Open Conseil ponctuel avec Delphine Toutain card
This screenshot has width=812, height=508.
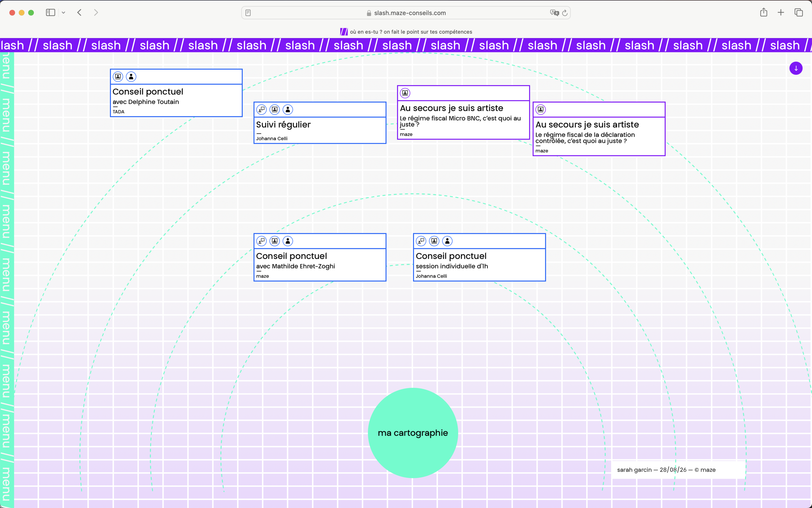(x=176, y=93)
